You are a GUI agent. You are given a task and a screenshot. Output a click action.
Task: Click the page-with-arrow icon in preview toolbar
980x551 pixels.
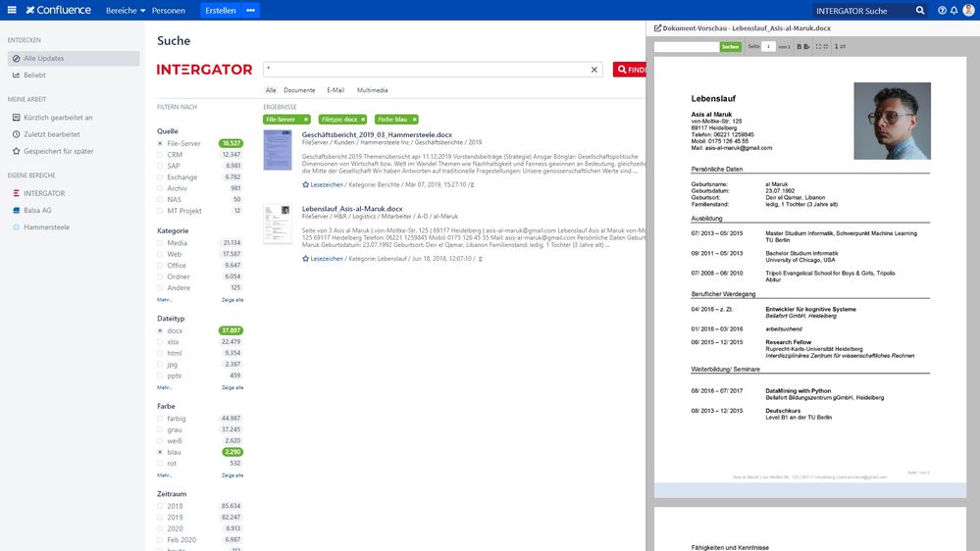807,47
